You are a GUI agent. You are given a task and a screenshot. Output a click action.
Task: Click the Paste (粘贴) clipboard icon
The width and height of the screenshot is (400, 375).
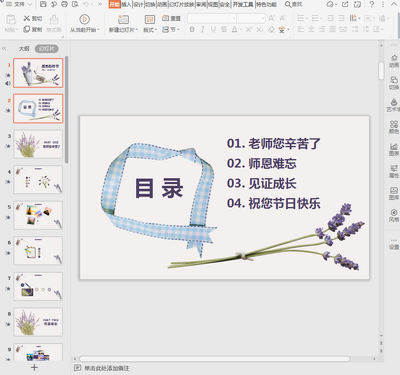click(11, 20)
